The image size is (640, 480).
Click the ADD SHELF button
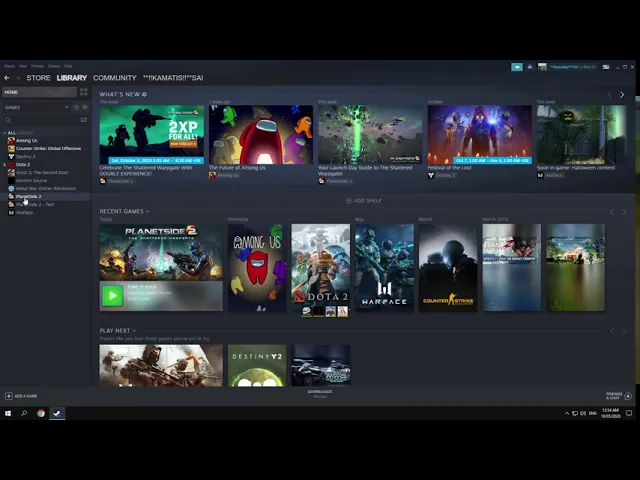click(364, 201)
